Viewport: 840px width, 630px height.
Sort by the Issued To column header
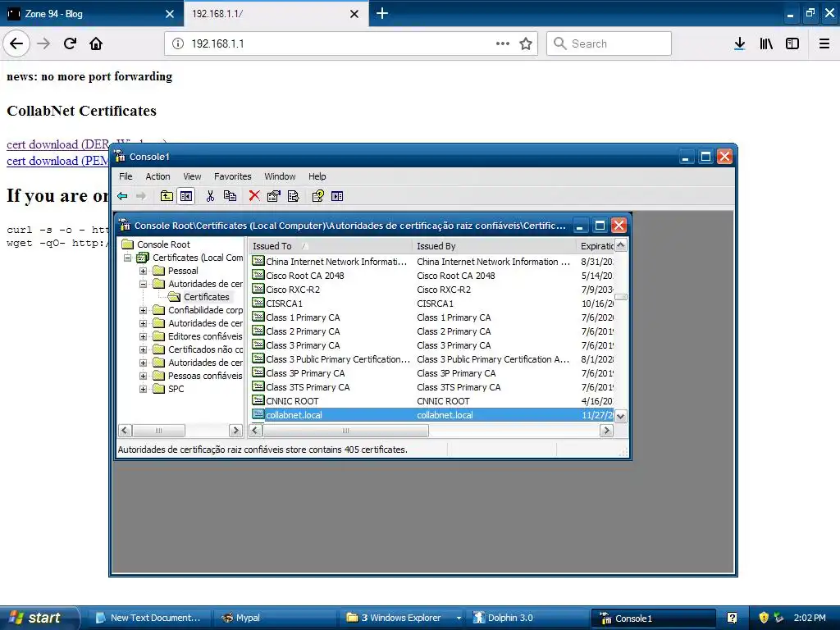coord(331,246)
